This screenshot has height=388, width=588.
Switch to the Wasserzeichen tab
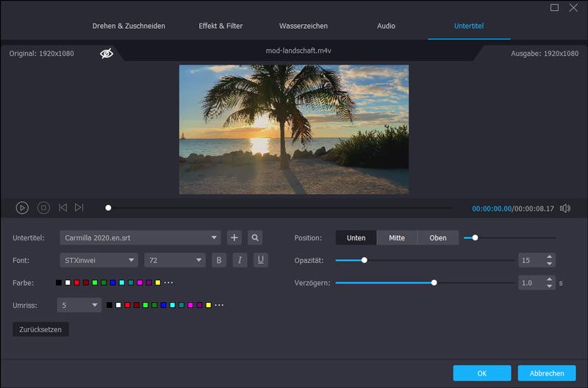pyautogui.click(x=302, y=26)
